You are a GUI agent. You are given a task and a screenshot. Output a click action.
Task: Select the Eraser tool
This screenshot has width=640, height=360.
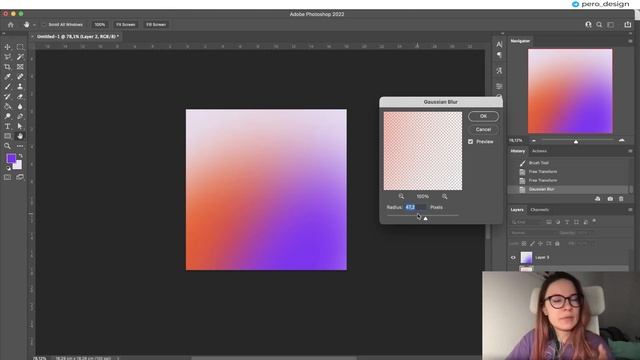(20, 96)
